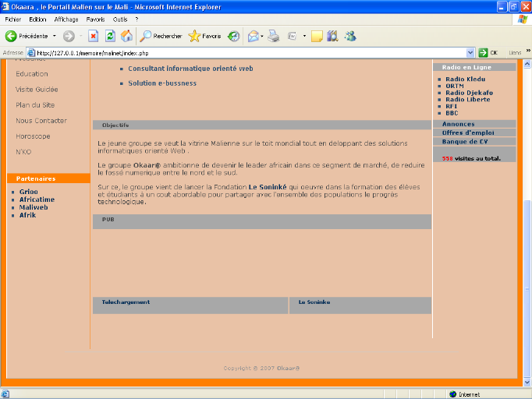Click the page icon in the address bar

coord(31,53)
